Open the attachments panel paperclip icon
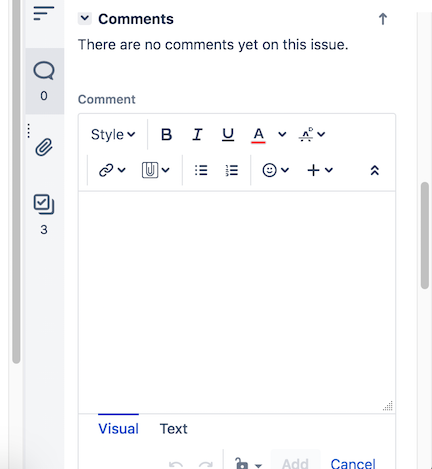The image size is (432, 469). pyautogui.click(x=44, y=147)
